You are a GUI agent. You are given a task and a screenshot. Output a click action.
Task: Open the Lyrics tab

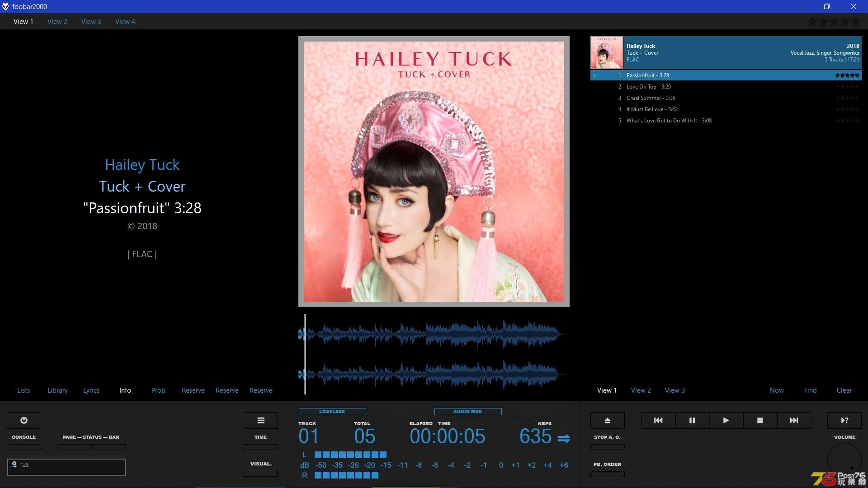(x=91, y=390)
